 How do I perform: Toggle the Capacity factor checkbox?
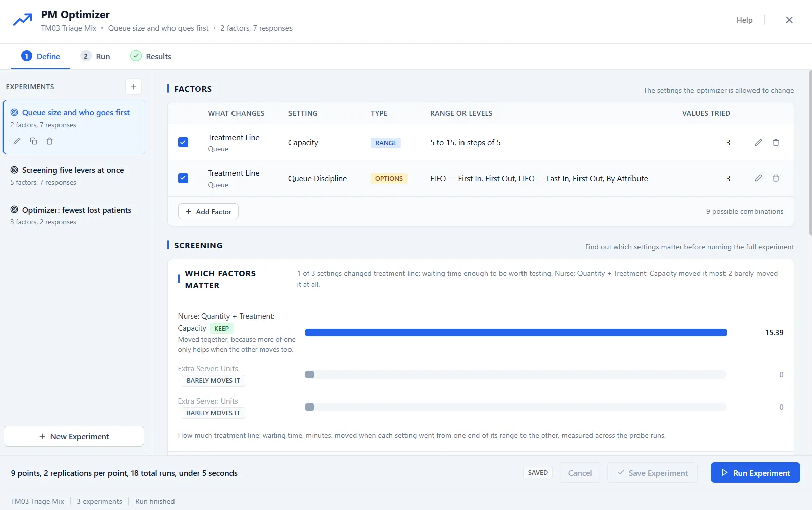tap(183, 143)
